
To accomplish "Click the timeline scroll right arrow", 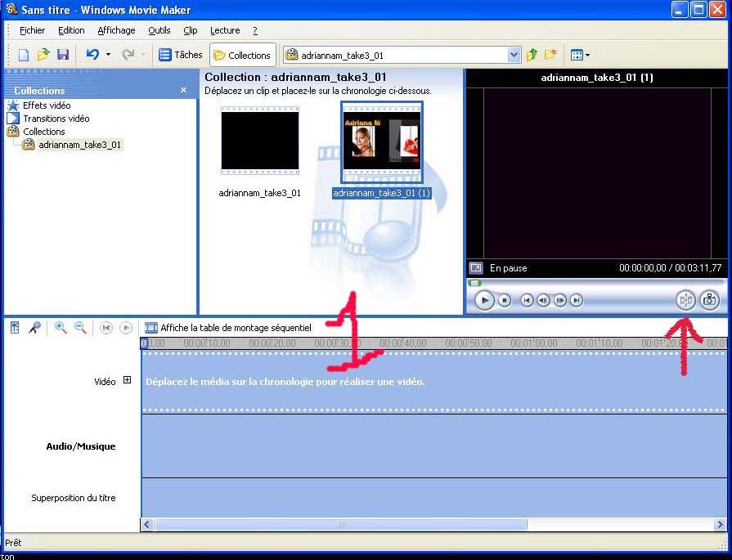I will [x=719, y=524].
